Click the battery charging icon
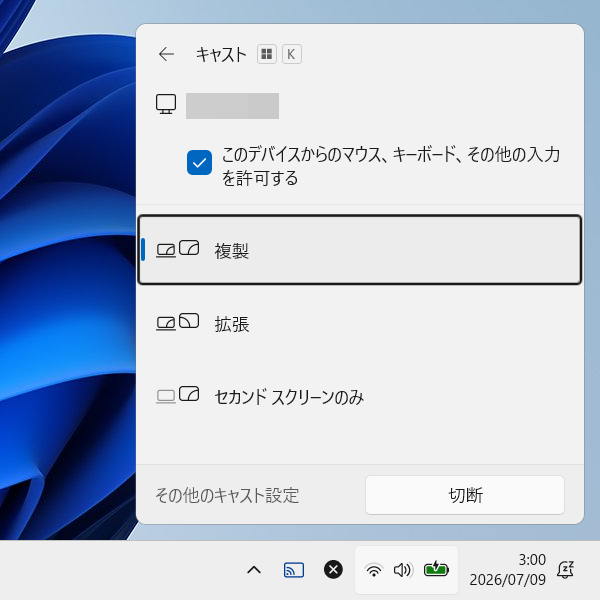600x600 pixels. 436,569
